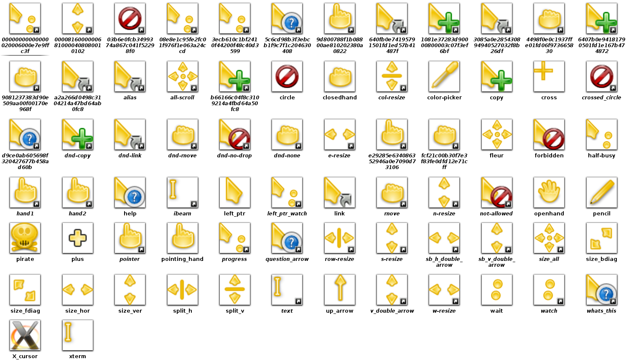Click the help cursor icon
Image resolution: width=626 pixels, height=364 pixels.
tap(130, 192)
